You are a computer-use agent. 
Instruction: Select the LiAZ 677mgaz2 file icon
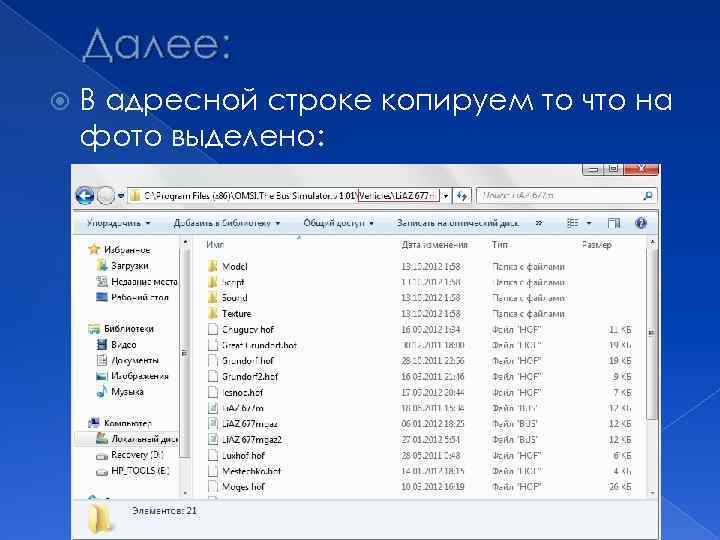point(213,439)
